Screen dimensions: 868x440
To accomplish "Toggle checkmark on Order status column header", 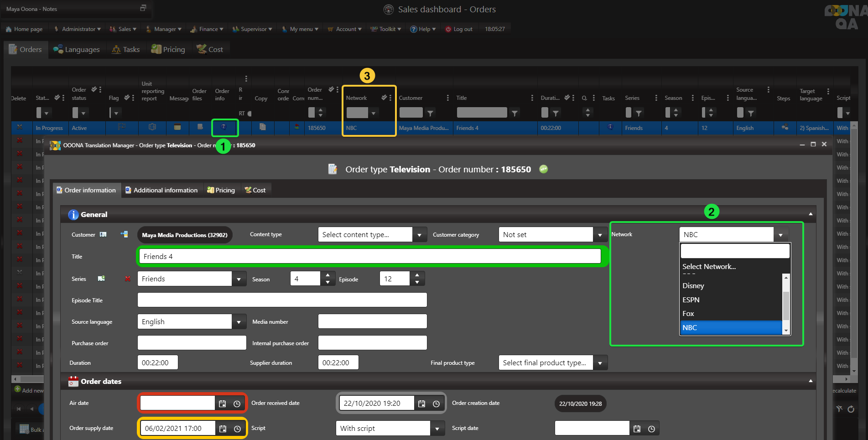I will pos(94,89).
